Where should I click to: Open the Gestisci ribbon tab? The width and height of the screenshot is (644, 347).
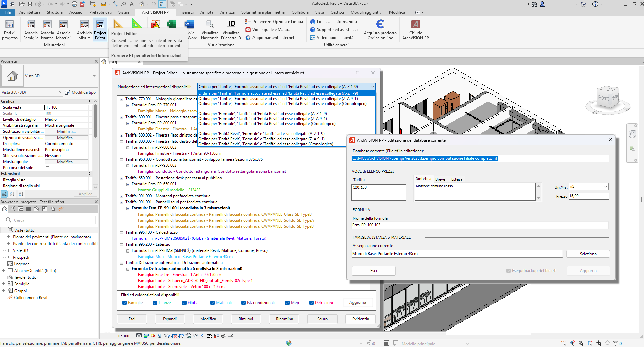pos(337,12)
